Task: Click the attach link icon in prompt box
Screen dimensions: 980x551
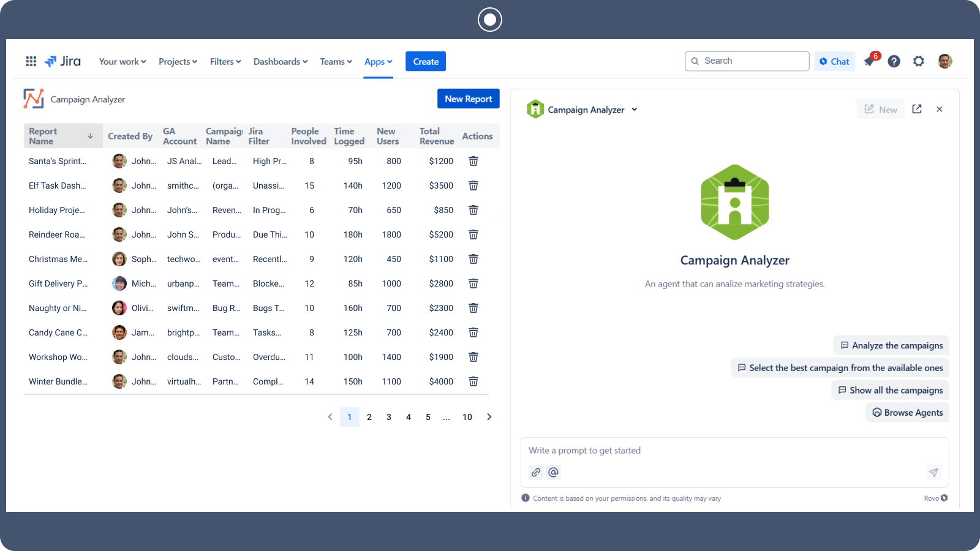Action: 536,472
